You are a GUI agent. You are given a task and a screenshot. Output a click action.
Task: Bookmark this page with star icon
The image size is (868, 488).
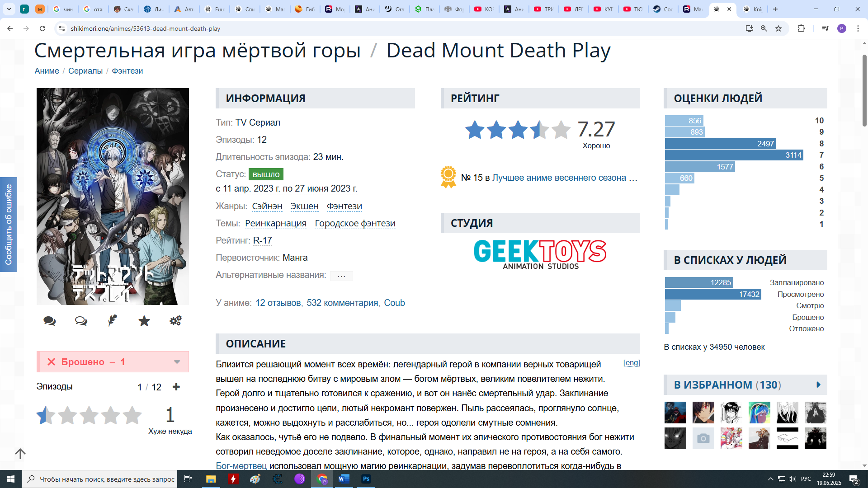coord(778,28)
